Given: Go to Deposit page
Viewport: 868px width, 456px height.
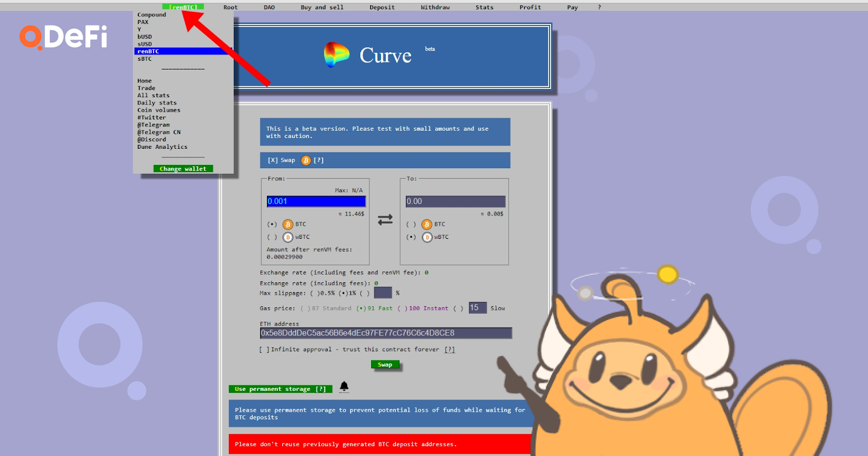Looking at the screenshot, I should click(382, 7).
